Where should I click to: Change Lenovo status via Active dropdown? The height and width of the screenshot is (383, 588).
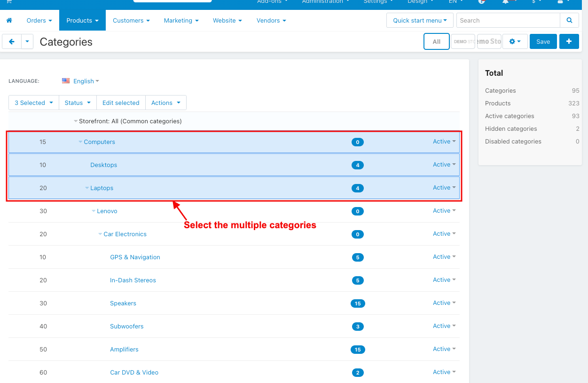[x=444, y=211]
